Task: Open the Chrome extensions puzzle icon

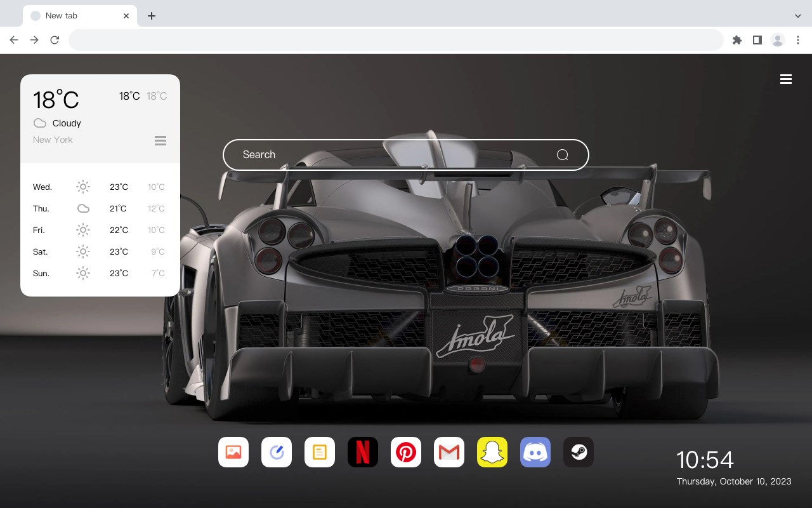Action: tap(737, 40)
